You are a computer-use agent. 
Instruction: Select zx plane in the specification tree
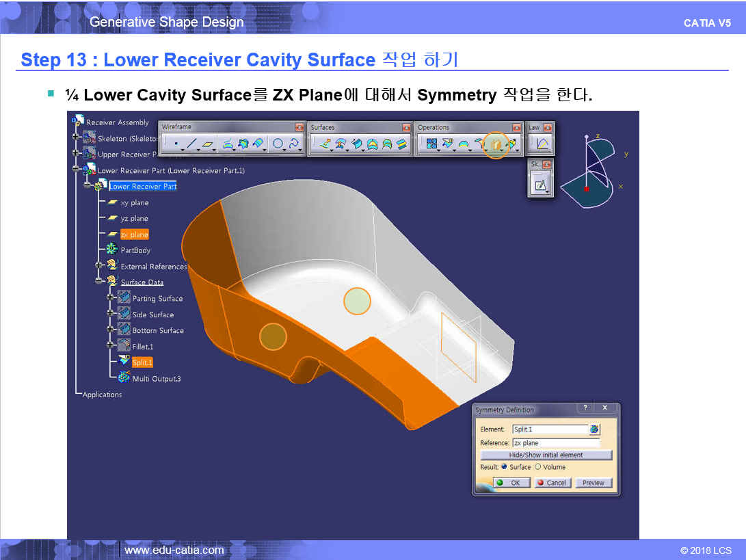coord(134,235)
